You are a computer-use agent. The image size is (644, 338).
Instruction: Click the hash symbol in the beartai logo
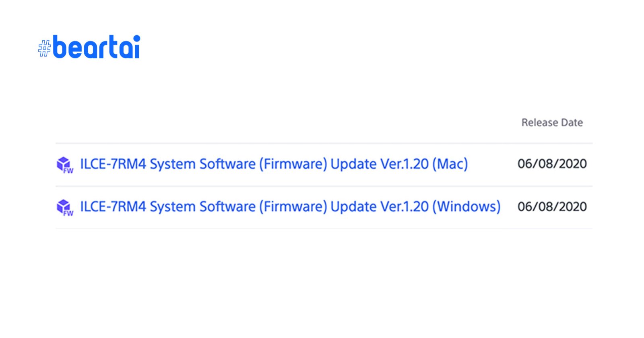click(44, 49)
